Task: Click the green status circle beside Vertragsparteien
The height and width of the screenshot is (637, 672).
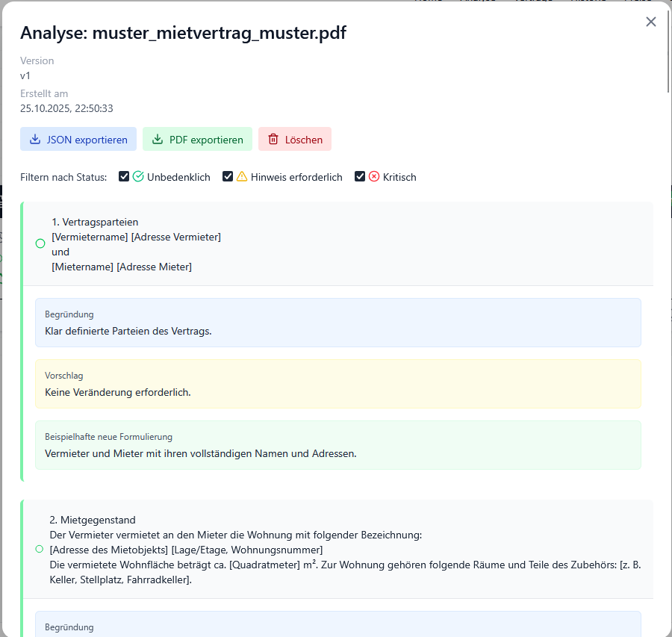Action: click(x=40, y=243)
